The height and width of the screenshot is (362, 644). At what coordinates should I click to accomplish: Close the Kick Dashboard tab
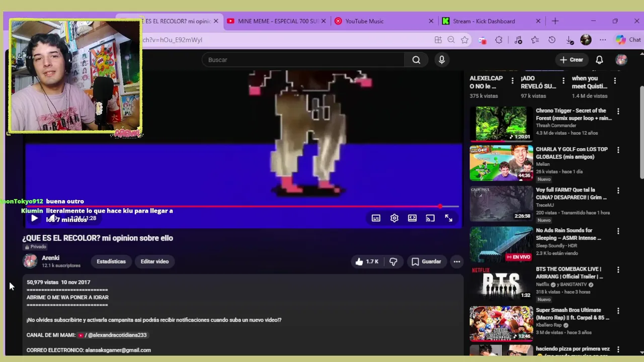coord(538,21)
